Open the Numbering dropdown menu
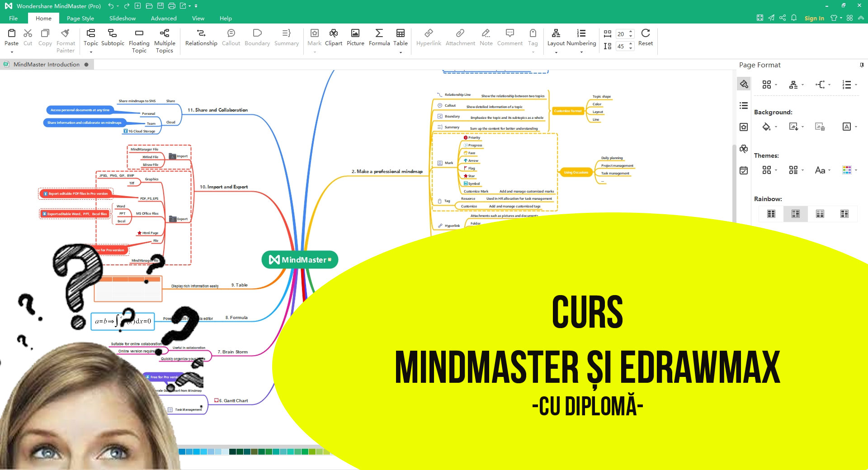 [581, 52]
